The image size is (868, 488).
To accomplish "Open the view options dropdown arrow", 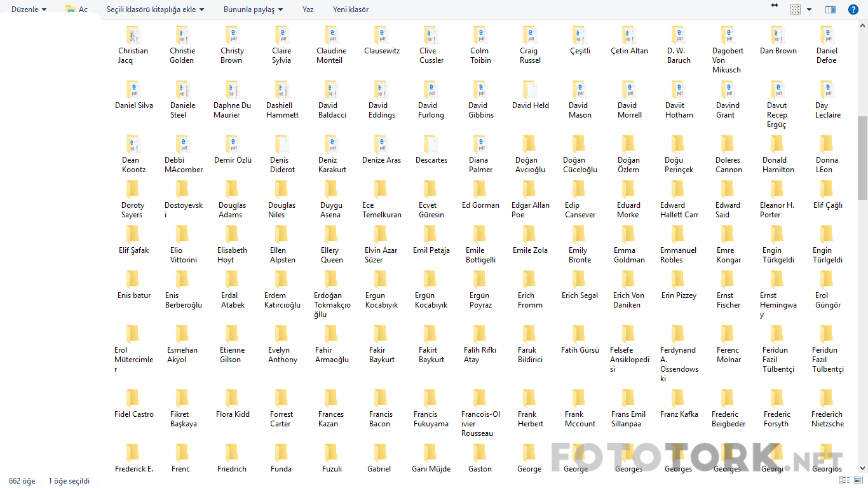I will (809, 10).
